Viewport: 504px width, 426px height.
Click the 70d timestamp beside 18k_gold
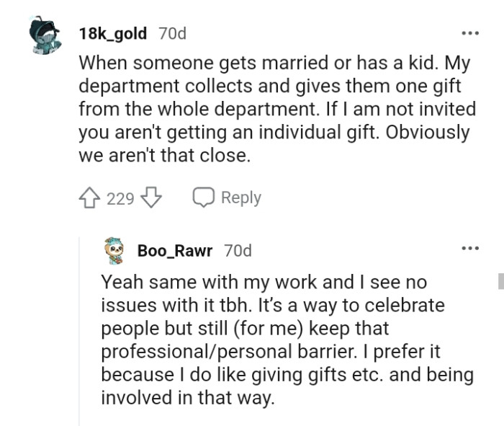tap(171, 33)
